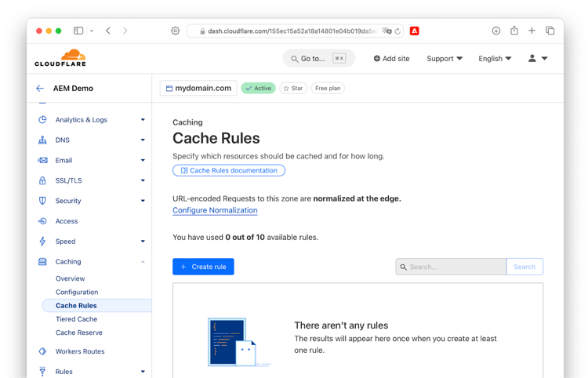Image resolution: width=588 pixels, height=378 pixels.
Task: Go back with Safari's back arrow
Action: click(x=108, y=31)
